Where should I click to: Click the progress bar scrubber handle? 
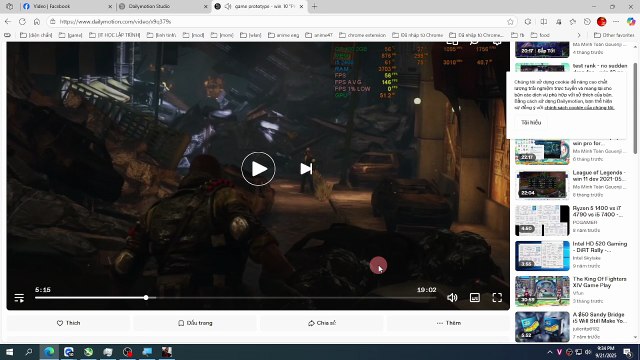point(146,298)
